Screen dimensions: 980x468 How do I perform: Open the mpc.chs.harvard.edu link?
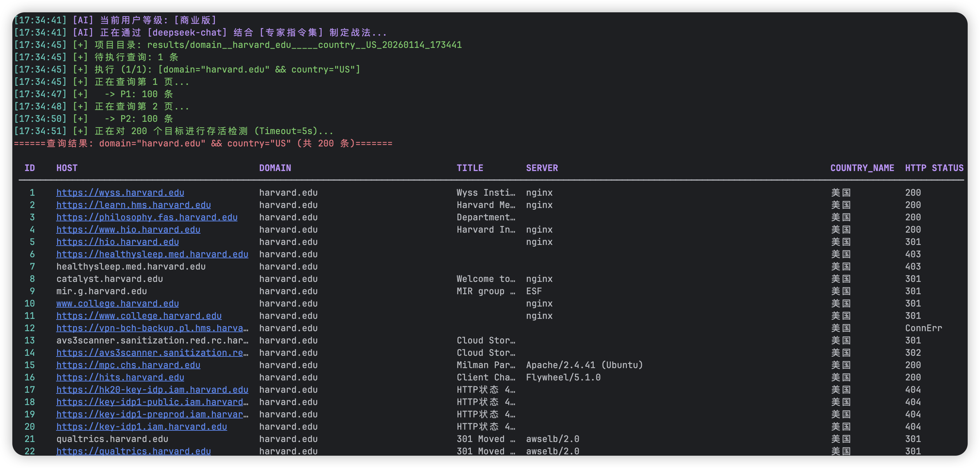pos(128,365)
